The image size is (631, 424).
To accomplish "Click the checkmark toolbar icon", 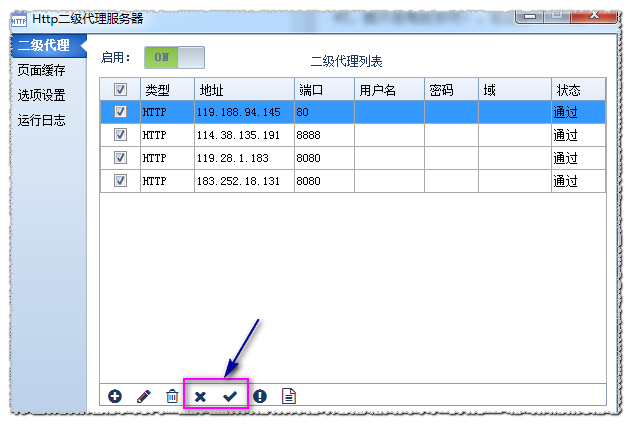I will [x=230, y=396].
